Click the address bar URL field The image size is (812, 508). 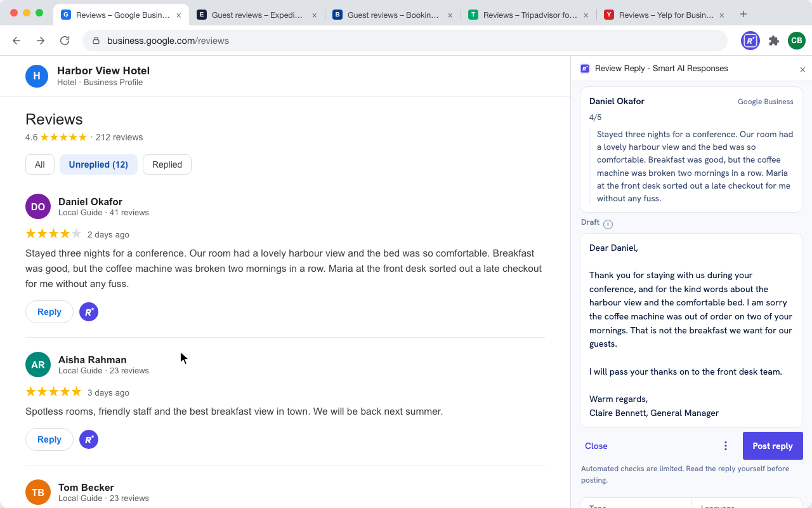(405, 41)
